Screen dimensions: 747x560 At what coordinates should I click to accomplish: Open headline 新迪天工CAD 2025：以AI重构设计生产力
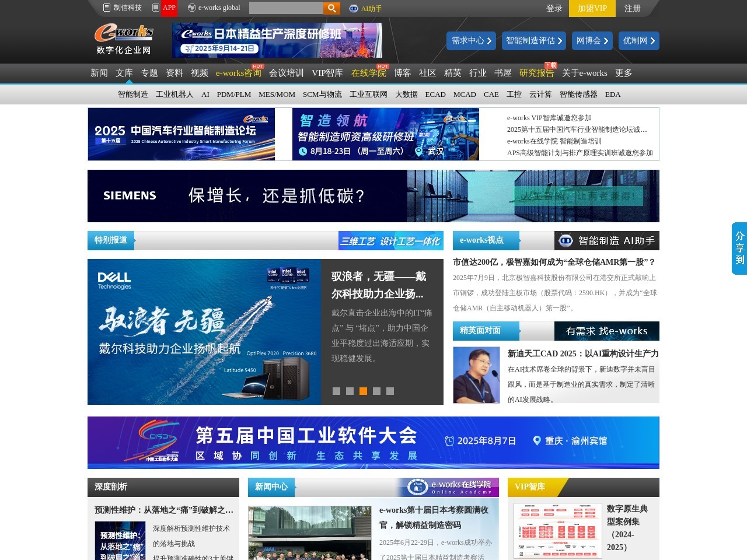pyautogui.click(x=583, y=353)
